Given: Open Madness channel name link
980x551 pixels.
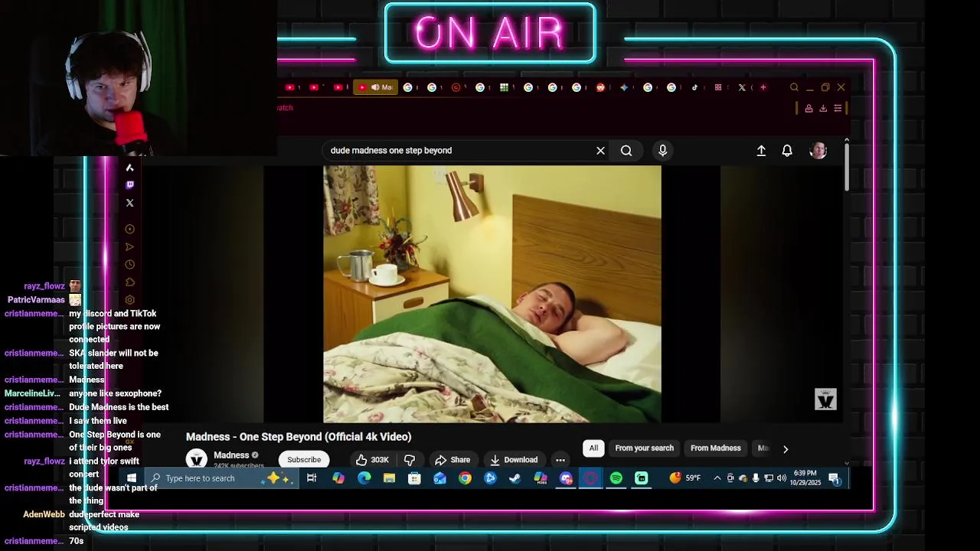Looking at the screenshot, I should pos(231,455).
